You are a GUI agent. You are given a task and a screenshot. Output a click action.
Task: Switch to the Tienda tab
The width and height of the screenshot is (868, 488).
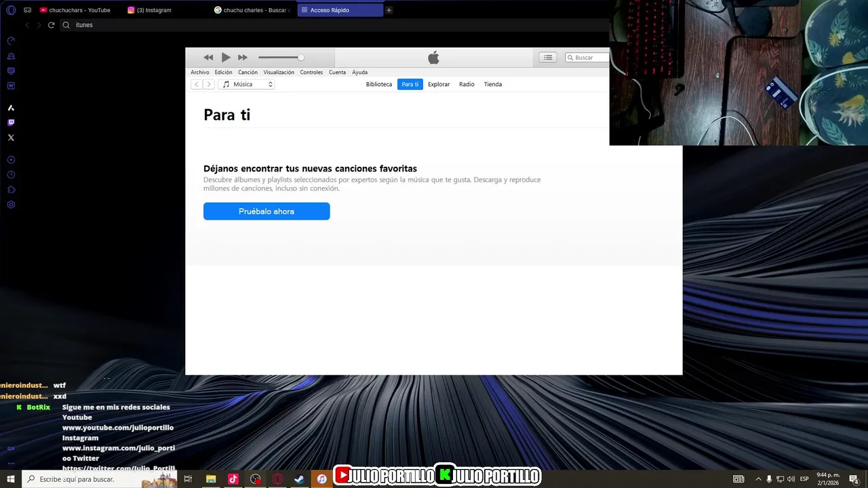pyautogui.click(x=493, y=85)
